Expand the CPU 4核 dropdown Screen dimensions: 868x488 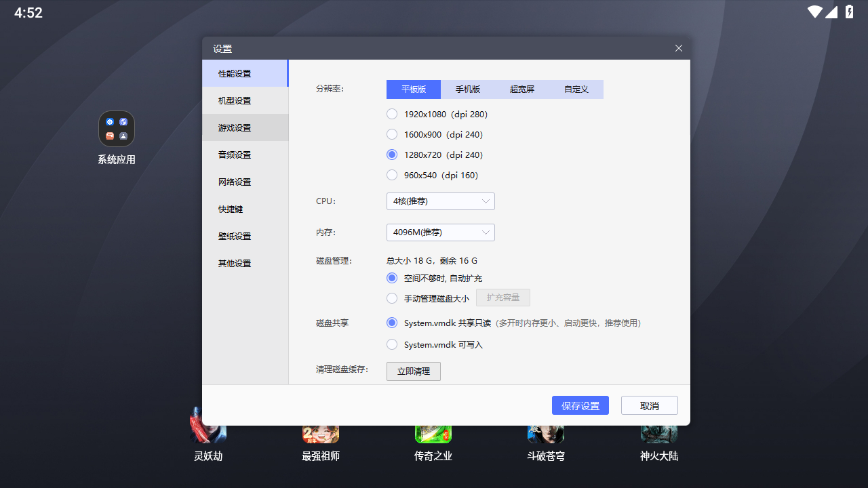[x=440, y=201]
